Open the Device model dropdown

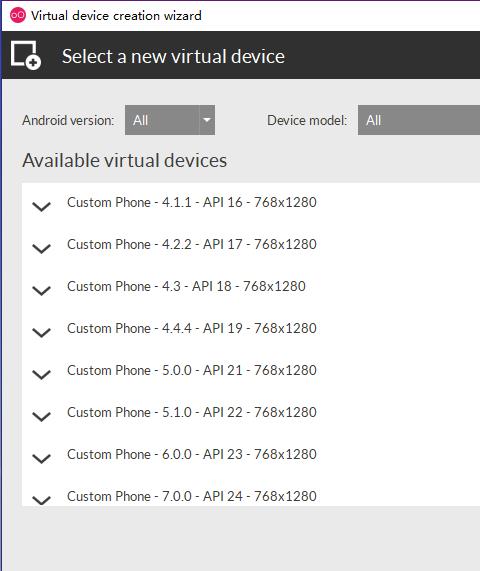click(x=419, y=120)
